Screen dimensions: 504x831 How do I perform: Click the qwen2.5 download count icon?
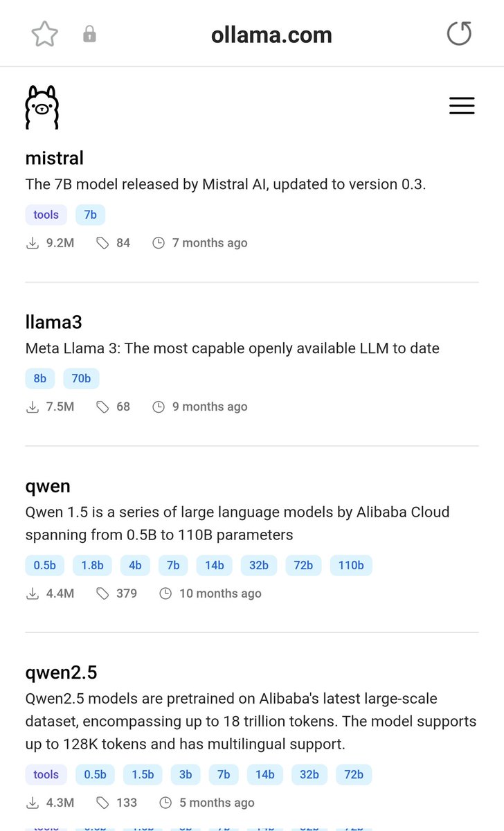coord(33,803)
